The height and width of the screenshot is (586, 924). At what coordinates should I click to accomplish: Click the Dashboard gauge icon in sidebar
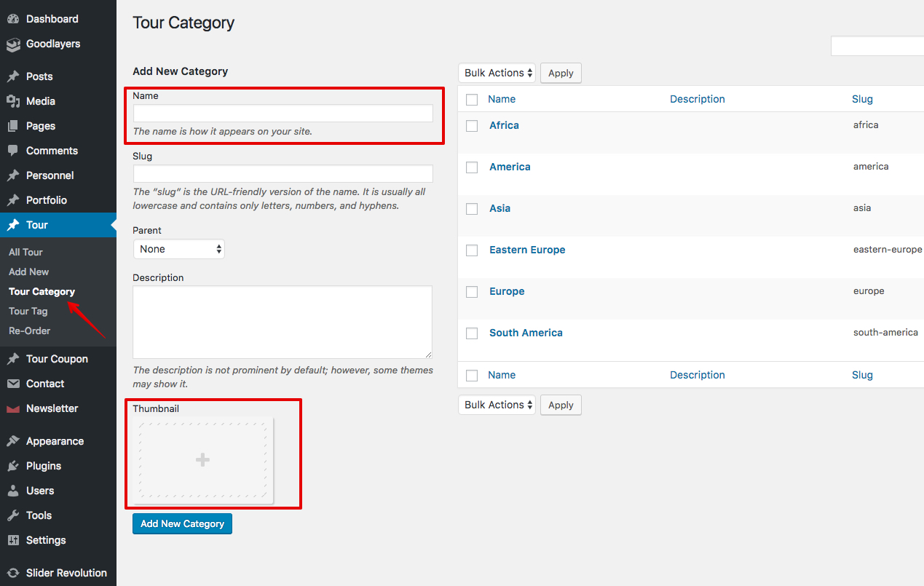click(x=13, y=19)
